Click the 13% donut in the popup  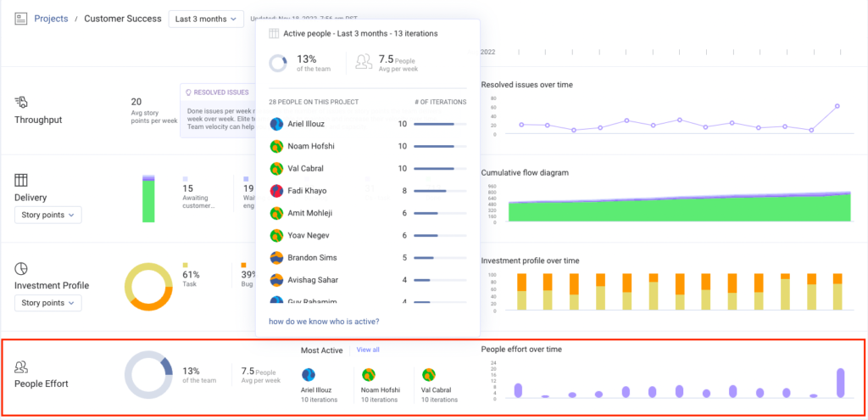(x=278, y=63)
